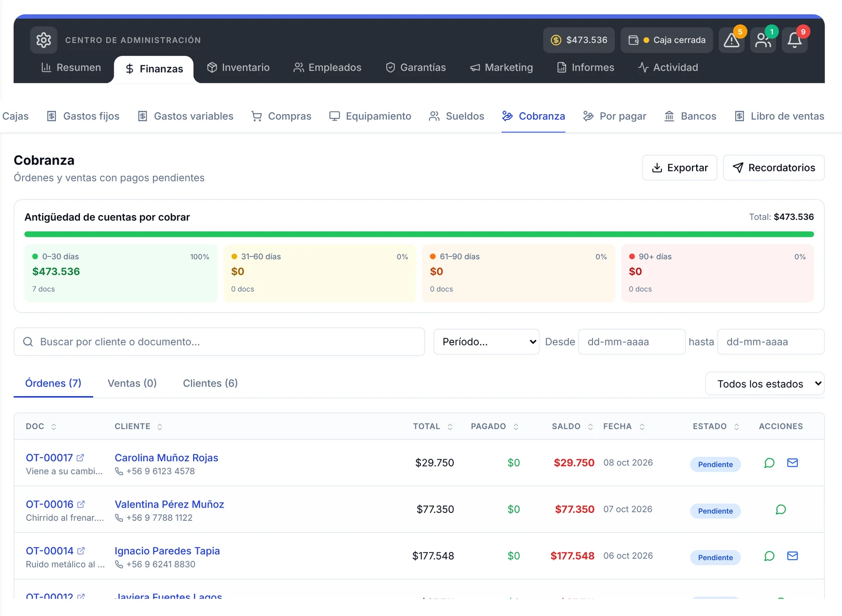Switch to the Inventario tab
842x616 pixels.
point(238,67)
